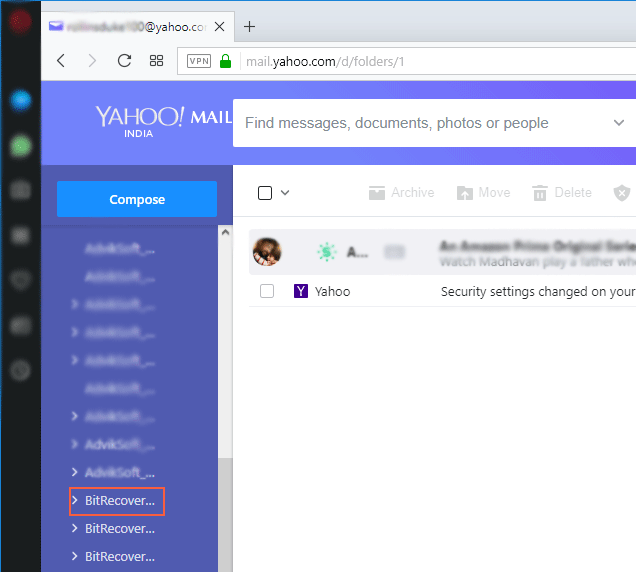Open the last BitRecover folder
This screenshot has width=636, height=572.
[x=120, y=557]
